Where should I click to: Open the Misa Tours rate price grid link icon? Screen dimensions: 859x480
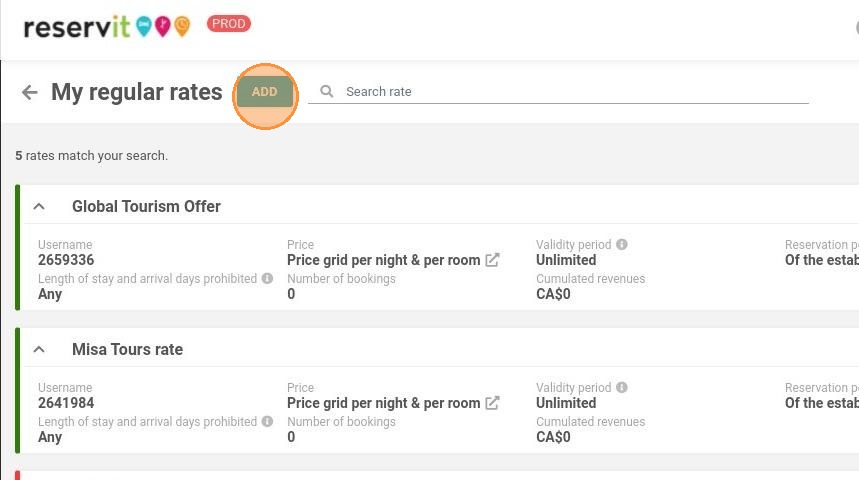(x=492, y=403)
